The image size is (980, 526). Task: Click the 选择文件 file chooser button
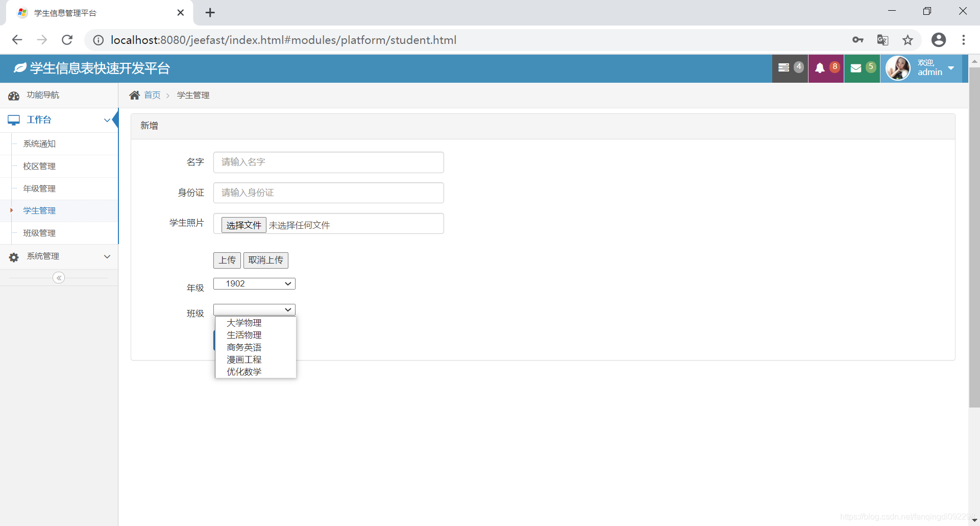click(243, 225)
